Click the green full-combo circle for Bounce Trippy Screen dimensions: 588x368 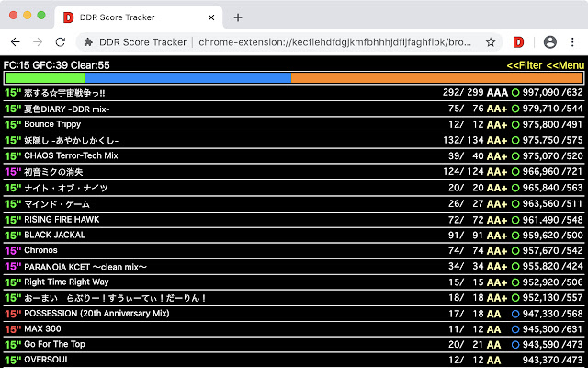(515, 125)
